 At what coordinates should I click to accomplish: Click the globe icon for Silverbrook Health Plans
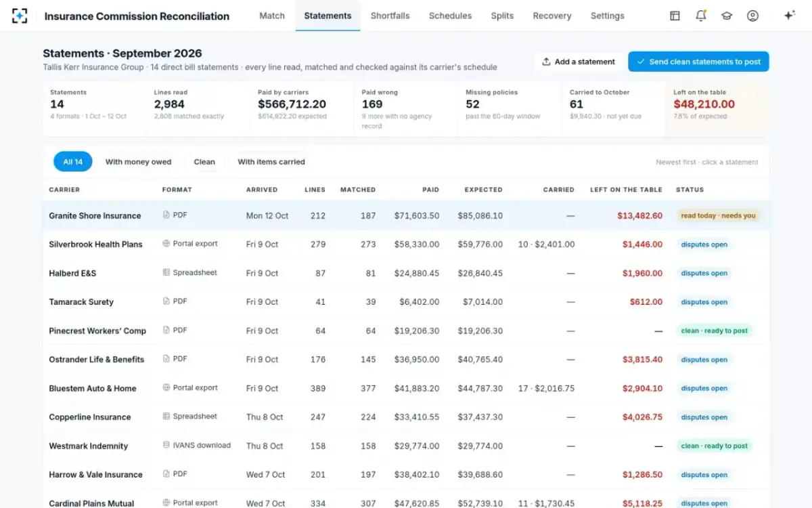point(166,243)
